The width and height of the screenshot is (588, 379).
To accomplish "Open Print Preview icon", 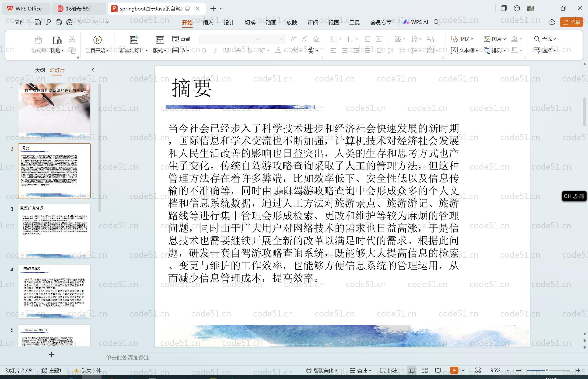I will pos(70,22).
